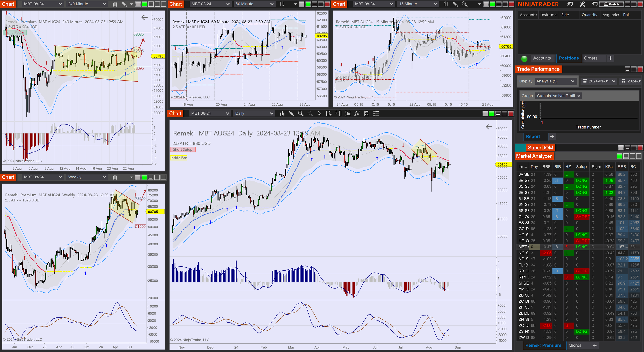Open Chart Trader icon on Daily chart toolbar

click(x=338, y=114)
